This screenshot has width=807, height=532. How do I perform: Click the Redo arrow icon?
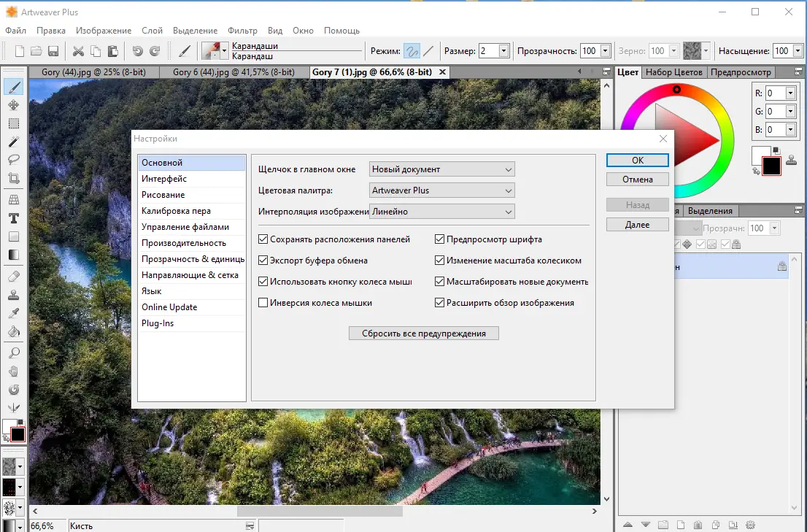[155, 51]
